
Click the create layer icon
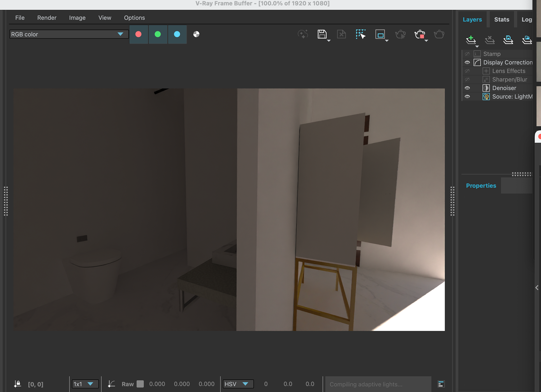pyautogui.click(x=471, y=40)
